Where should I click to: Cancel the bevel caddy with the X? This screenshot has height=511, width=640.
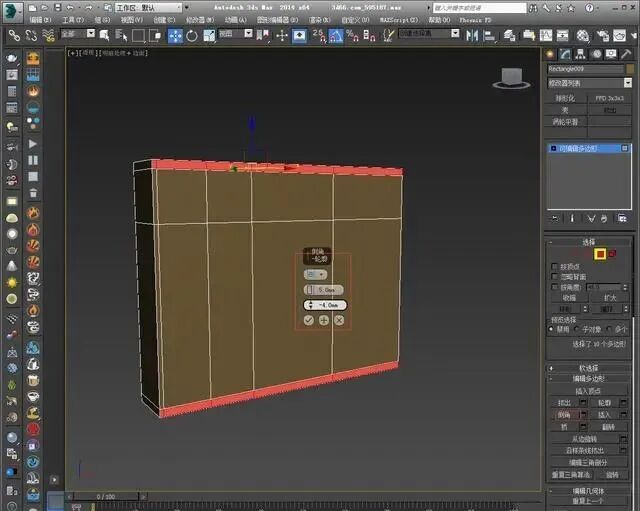tap(339, 320)
